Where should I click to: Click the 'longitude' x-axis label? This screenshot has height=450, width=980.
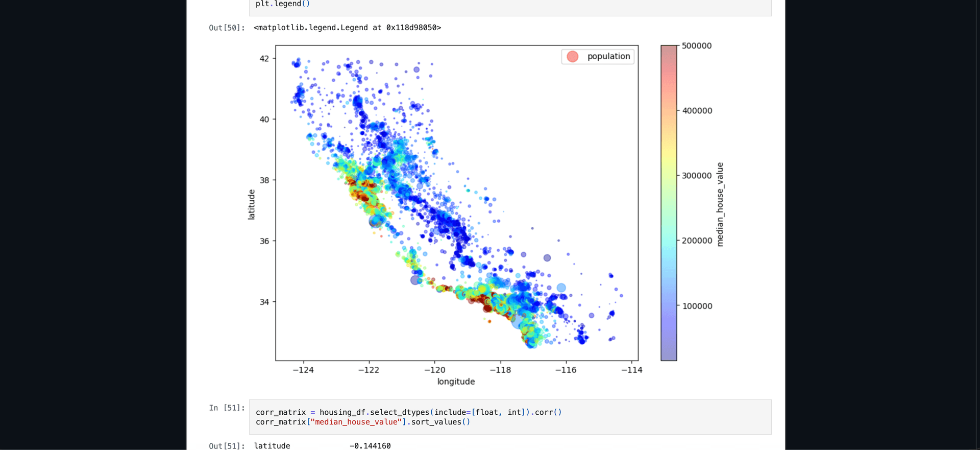[x=456, y=382]
